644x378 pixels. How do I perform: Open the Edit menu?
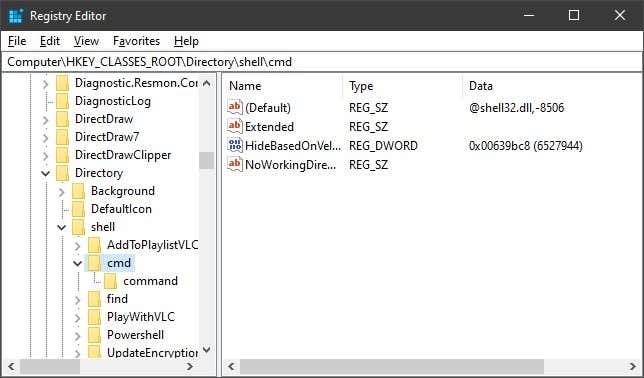point(50,41)
